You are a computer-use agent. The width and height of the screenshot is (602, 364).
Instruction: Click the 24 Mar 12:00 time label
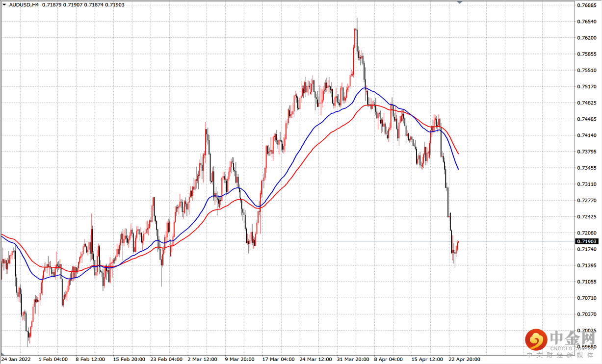click(x=315, y=359)
